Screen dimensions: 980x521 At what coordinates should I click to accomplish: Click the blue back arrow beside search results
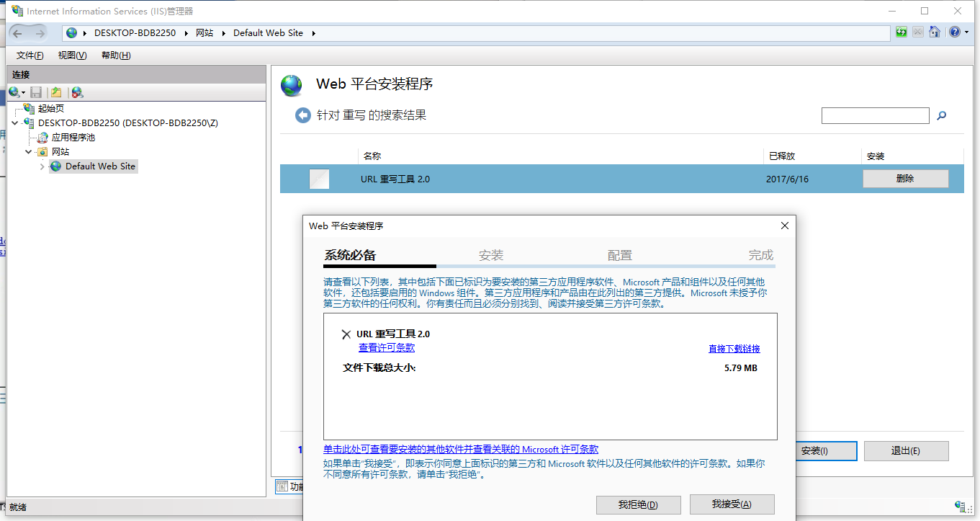303,115
